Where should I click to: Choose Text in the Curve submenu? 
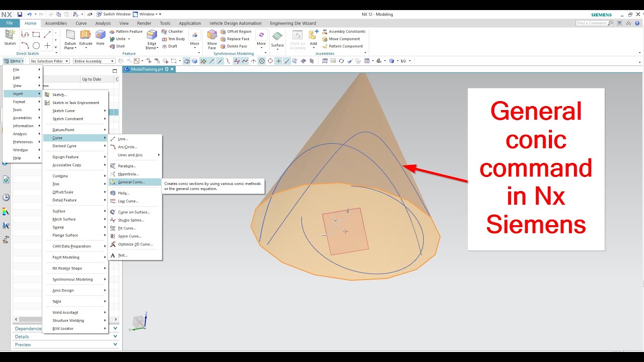pyautogui.click(x=135, y=255)
